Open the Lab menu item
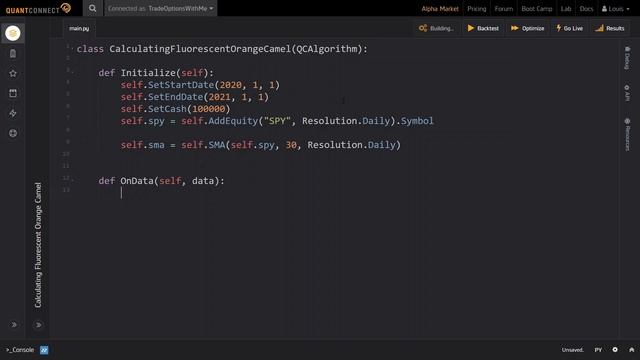The height and width of the screenshot is (360, 640). [566, 9]
